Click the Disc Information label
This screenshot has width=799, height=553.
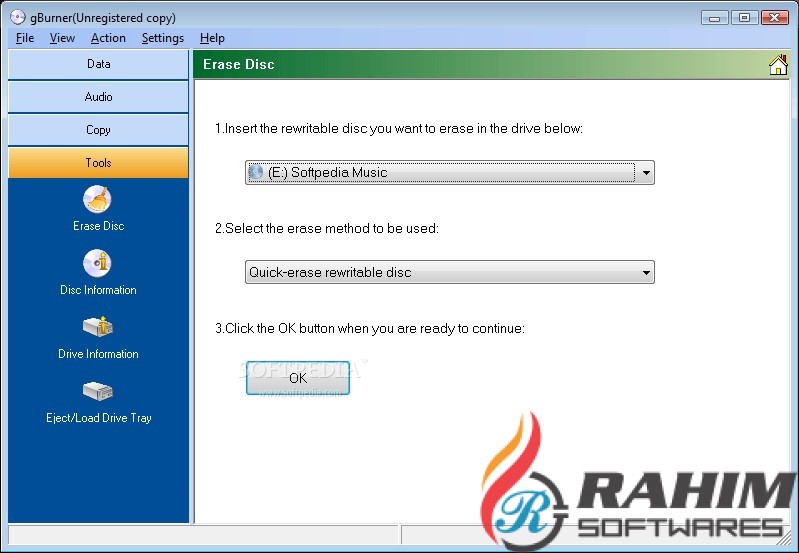[x=98, y=290]
